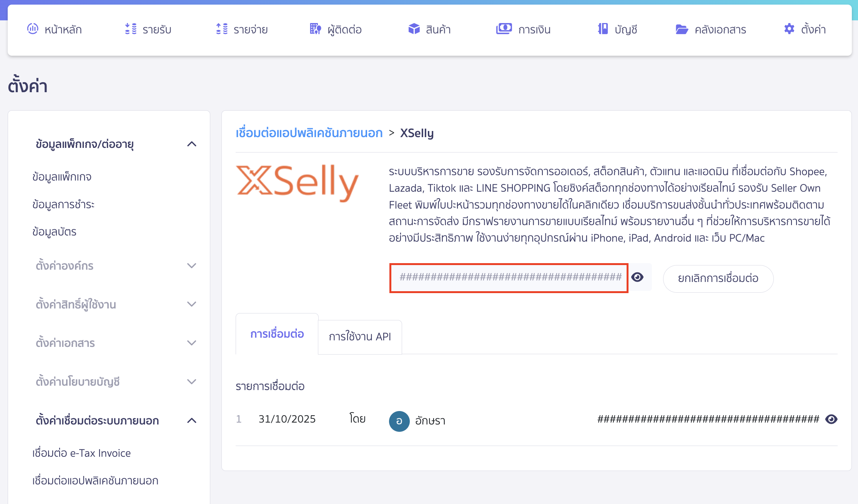This screenshot has height=504, width=858.
Task: Click the ยกเลิกการเชื่อมต่อ button
Action: (718, 279)
